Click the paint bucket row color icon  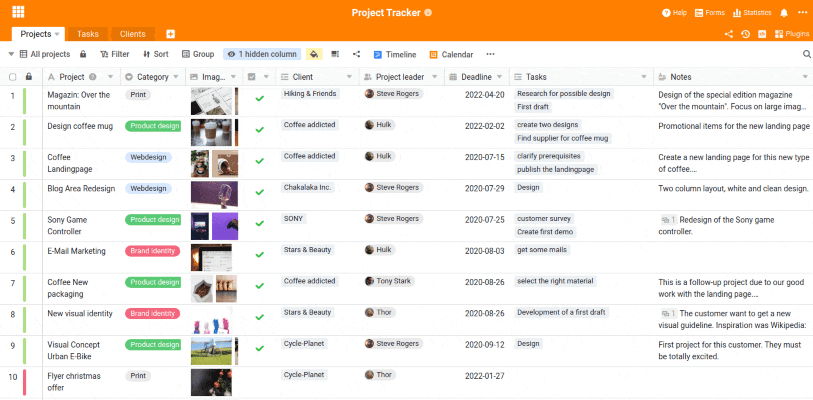pyautogui.click(x=313, y=54)
